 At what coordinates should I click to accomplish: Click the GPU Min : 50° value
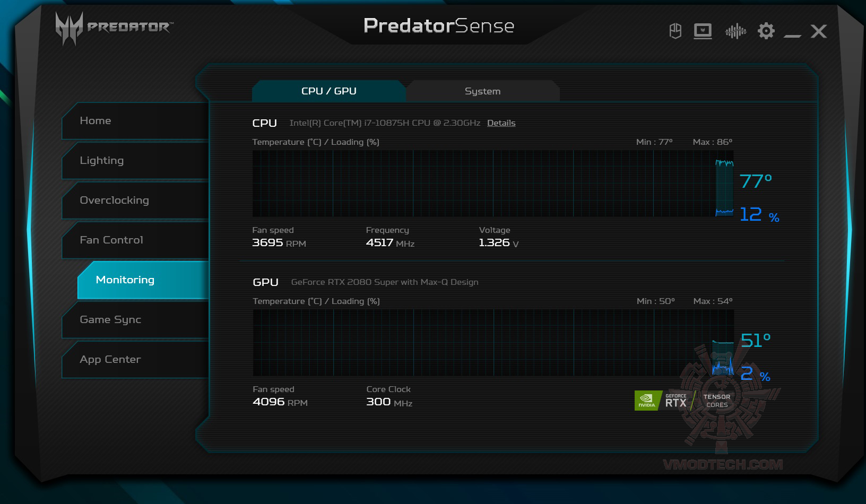click(x=656, y=301)
